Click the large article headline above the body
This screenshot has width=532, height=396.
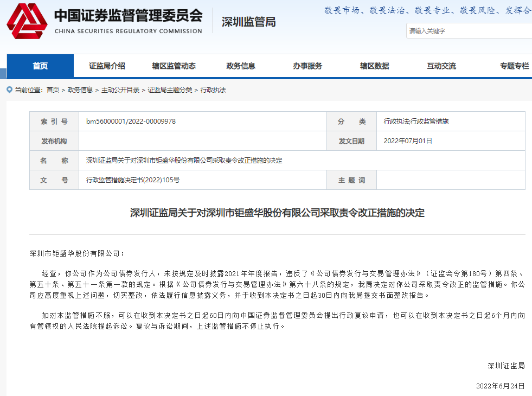point(277,213)
